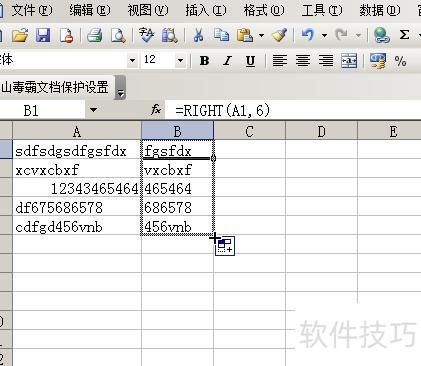Click the Research binoculars icon
421x366 pixels.
coord(169,35)
